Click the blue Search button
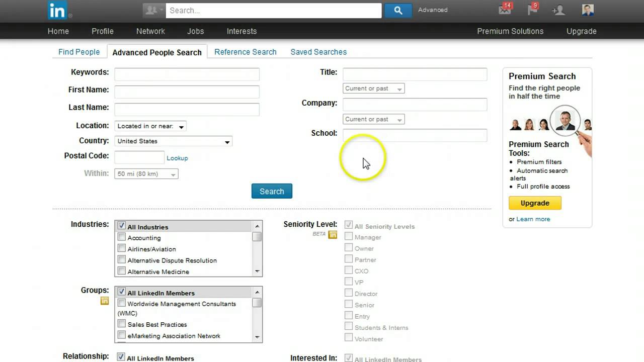Image resolution: width=644 pixels, height=362 pixels. point(272,191)
